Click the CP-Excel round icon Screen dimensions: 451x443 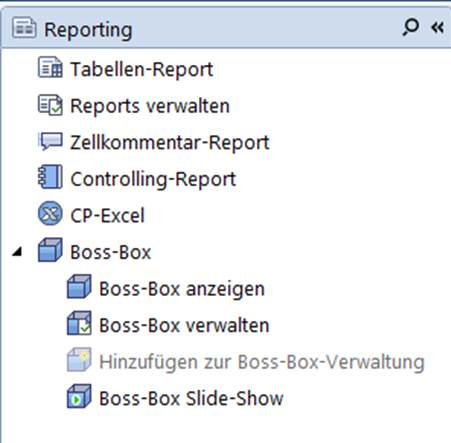pyautogui.click(x=50, y=213)
